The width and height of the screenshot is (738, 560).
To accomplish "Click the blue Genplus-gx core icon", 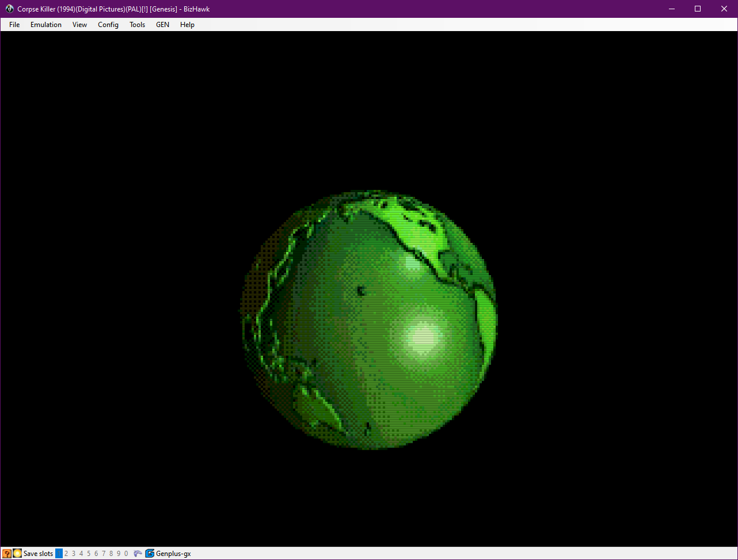I will pos(150,554).
